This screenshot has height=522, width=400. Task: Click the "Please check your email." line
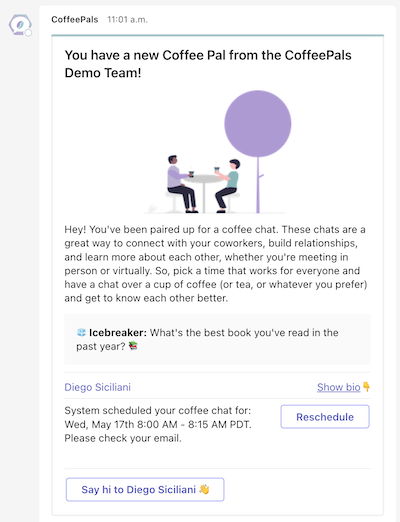point(123,438)
